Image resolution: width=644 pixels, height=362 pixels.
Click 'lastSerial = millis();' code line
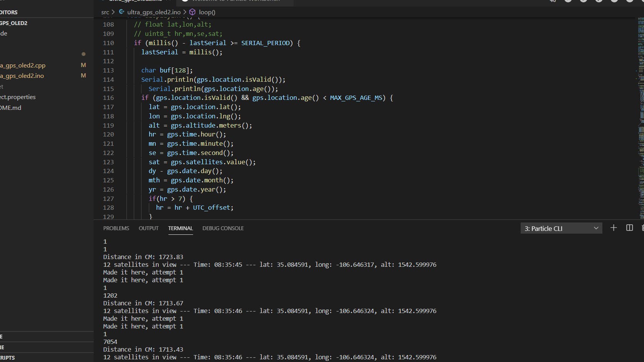click(182, 52)
